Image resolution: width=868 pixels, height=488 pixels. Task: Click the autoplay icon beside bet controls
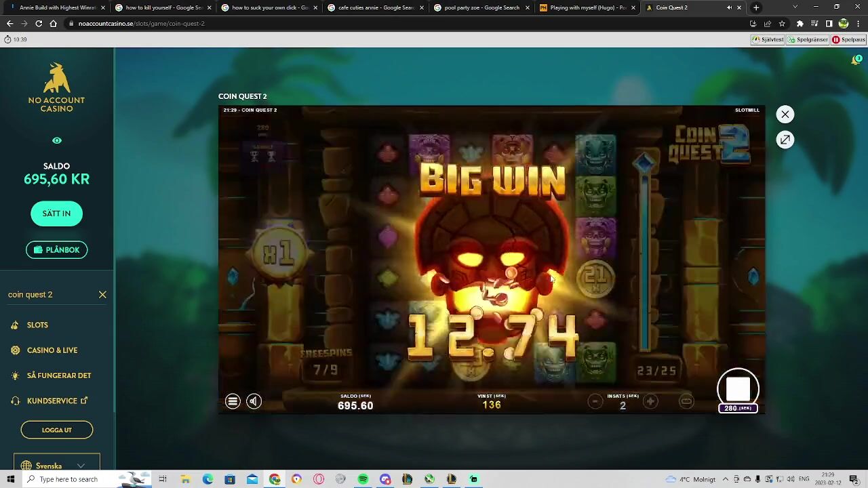click(x=686, y=402)
